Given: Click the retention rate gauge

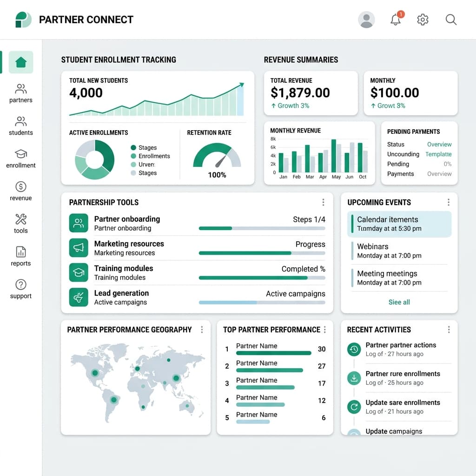Looking at the screenshot, I should pos(217,155).
